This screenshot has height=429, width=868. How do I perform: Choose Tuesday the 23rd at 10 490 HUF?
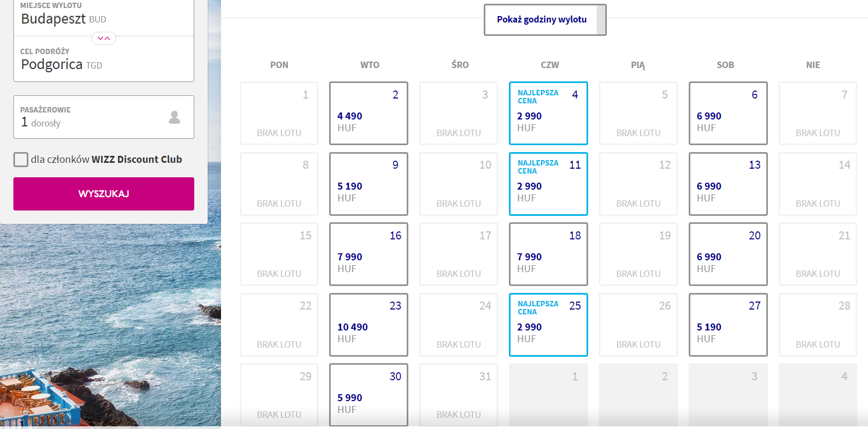tap(369, 325)
